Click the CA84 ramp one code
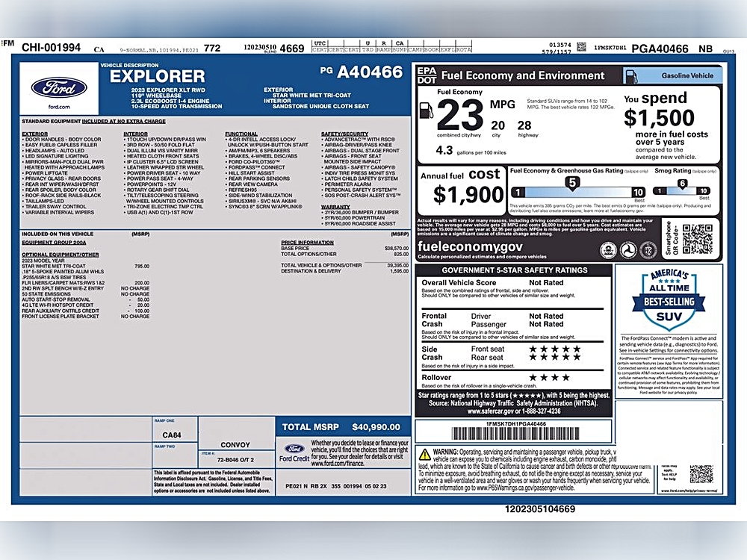This screenshot has height=560, width=747. 172,435
